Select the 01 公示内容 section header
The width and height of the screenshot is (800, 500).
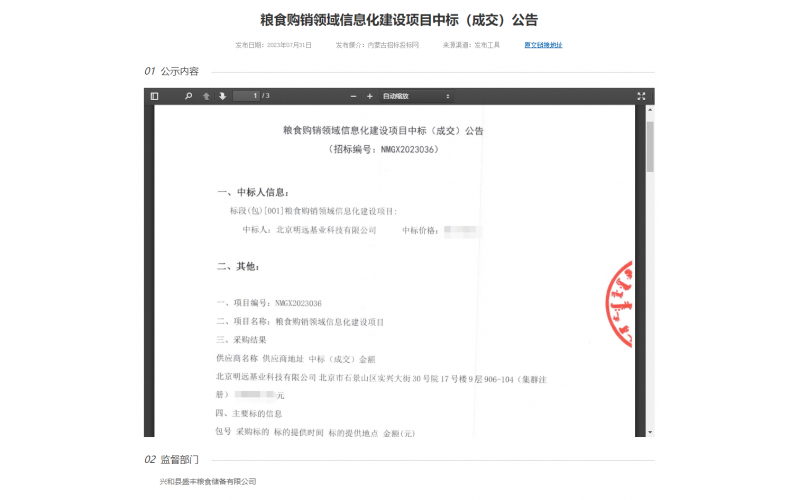tap(172, 72)
